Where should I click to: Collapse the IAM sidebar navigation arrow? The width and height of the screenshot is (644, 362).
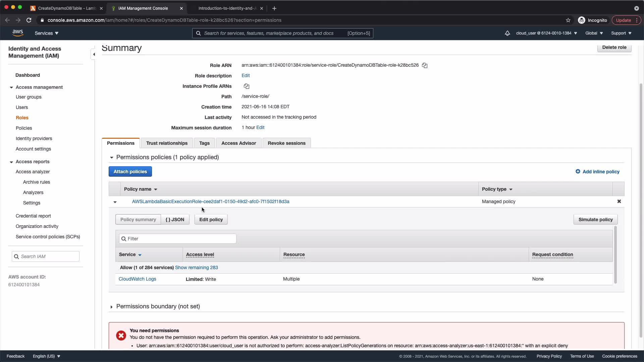[x=94, y=54]
